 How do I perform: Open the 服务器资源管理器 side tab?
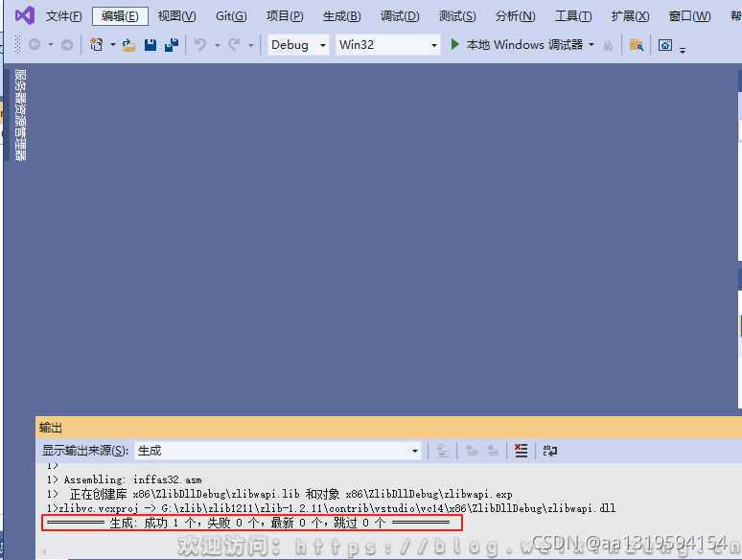coord(20,115)
